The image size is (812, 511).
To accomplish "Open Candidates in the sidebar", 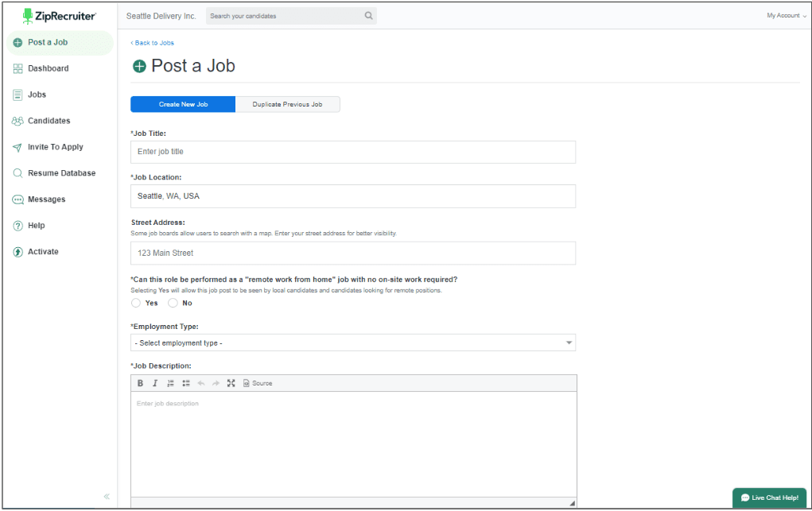I will (x=49, y=121).
